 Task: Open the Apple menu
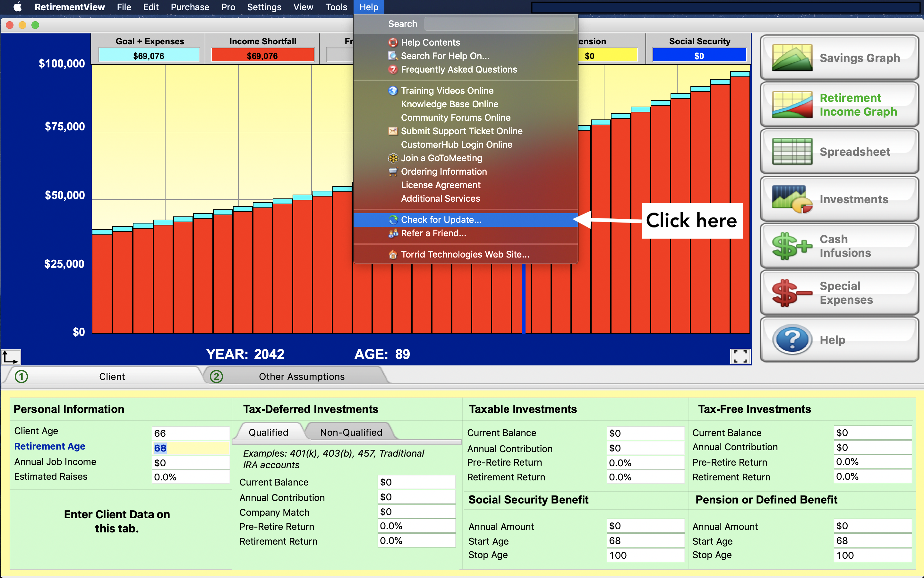point(17,7)
